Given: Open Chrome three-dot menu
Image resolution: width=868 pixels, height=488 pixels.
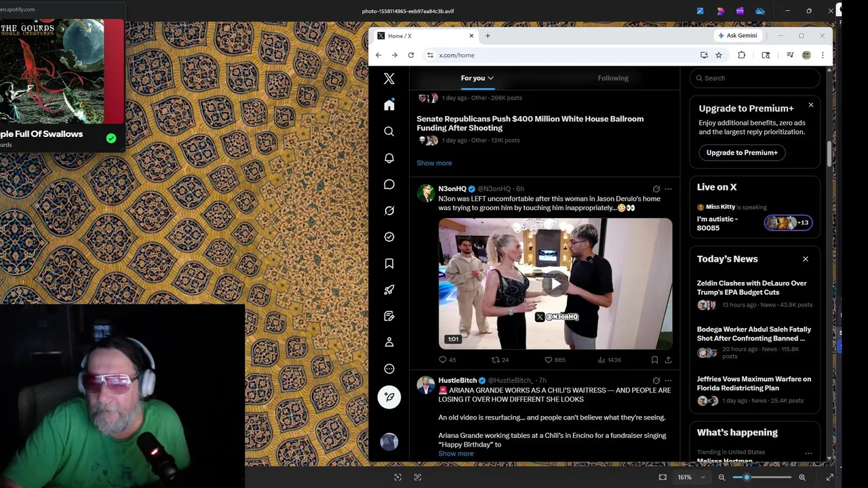Looking at the screenshot, I should coord(823,56).
